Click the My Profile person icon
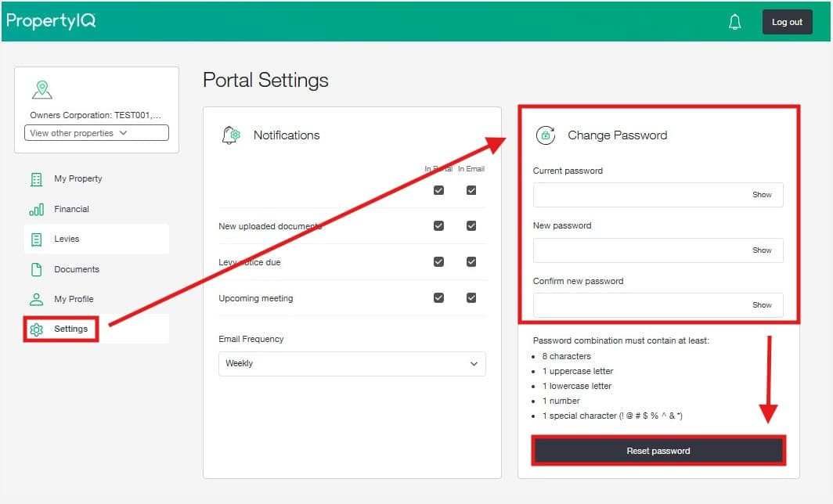Screen dimensions: 833x504 pos(36,299)
